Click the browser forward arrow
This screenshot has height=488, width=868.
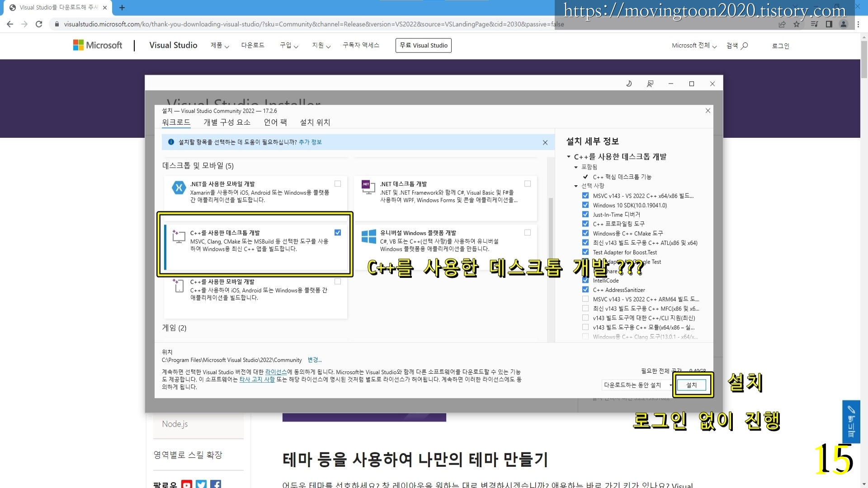coord(24,24)
